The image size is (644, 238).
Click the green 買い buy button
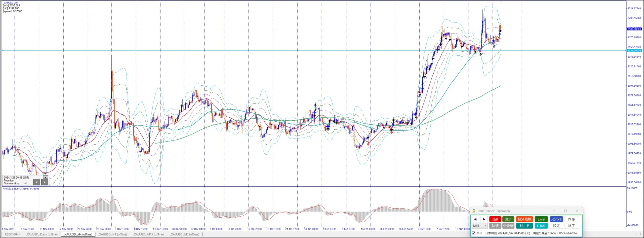click(508, 219)
